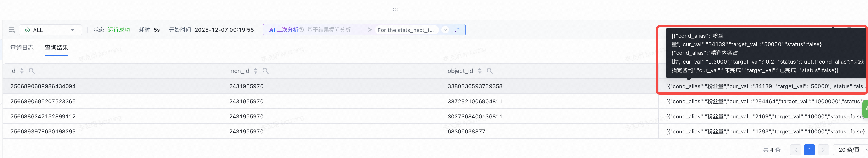Select object_id cell 3872921006904811
Image resolution: width=868 pixels, height=158 pixels.
(x=475, y=101)
